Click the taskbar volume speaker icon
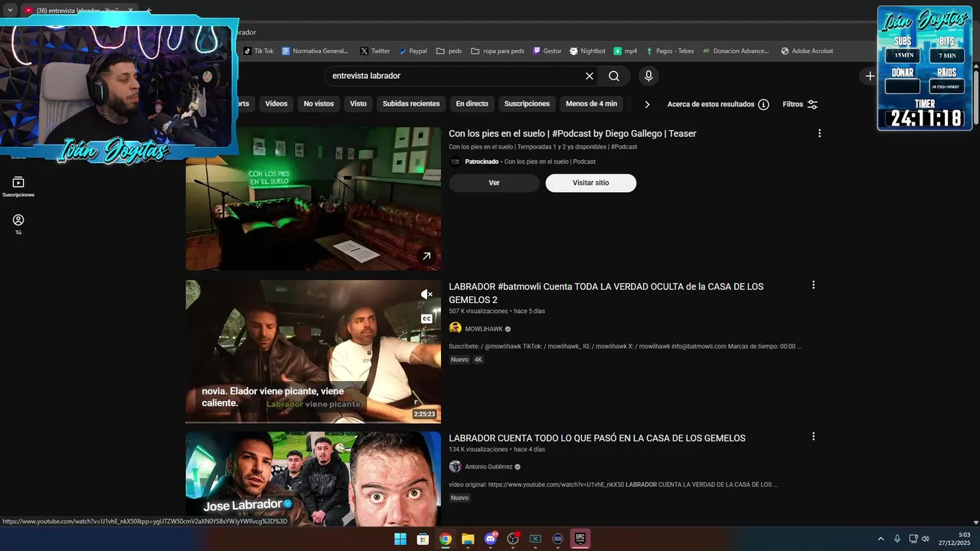 pyautogui.click(x=926, y=539)
